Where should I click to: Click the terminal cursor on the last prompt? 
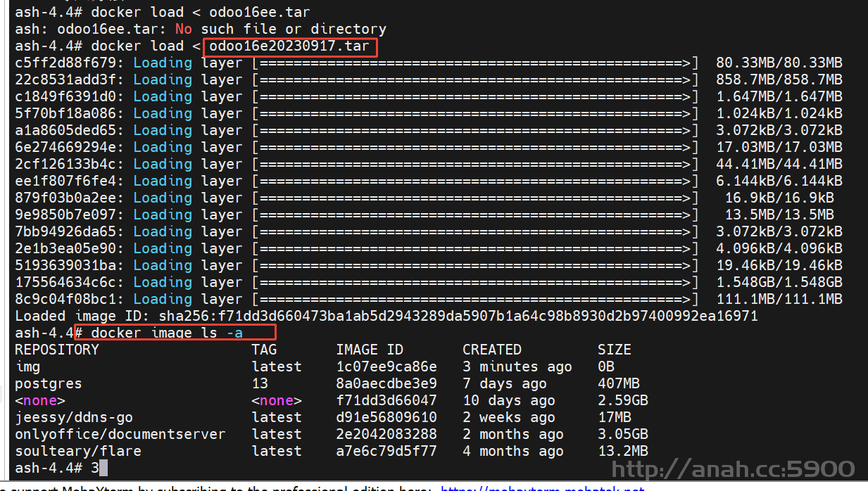point(103,468)
